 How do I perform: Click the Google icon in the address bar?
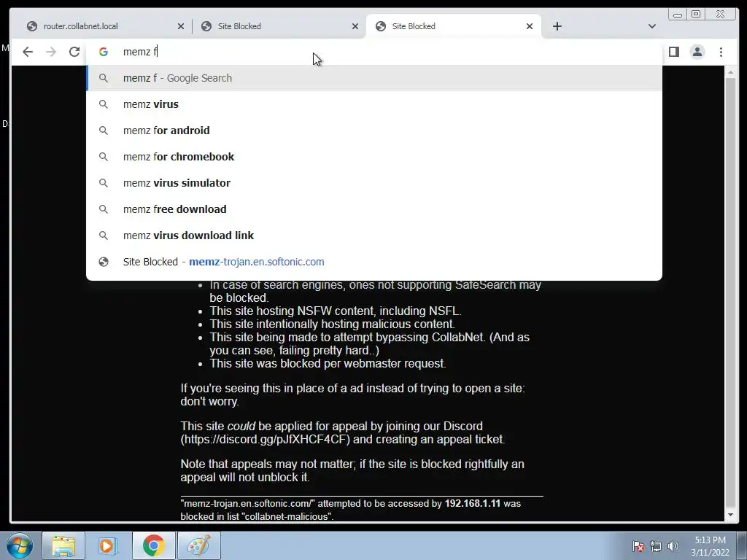[104, 52]
